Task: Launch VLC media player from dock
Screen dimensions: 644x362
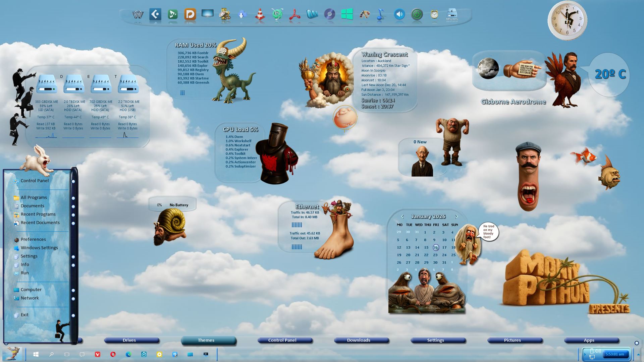Action: [x=260, y=14]
